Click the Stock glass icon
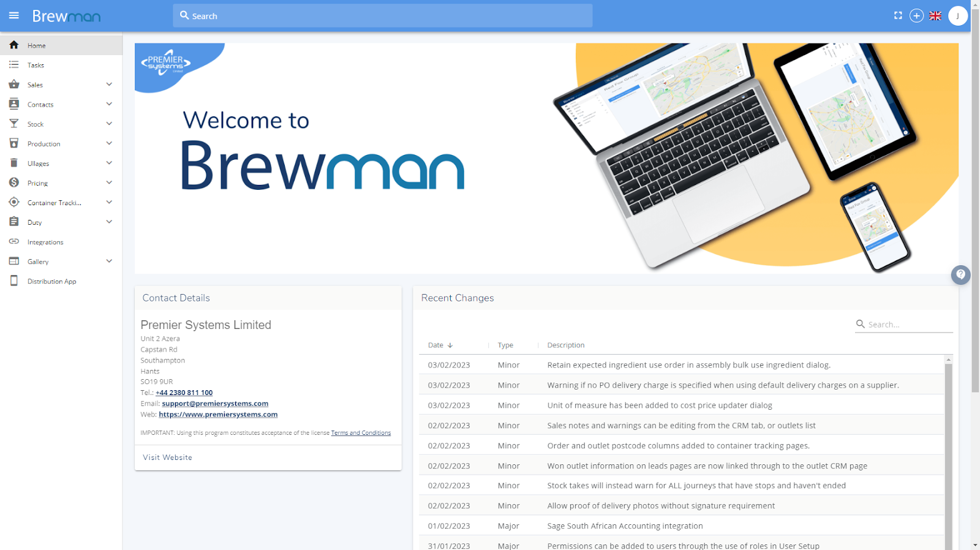 tap(14, 124)
